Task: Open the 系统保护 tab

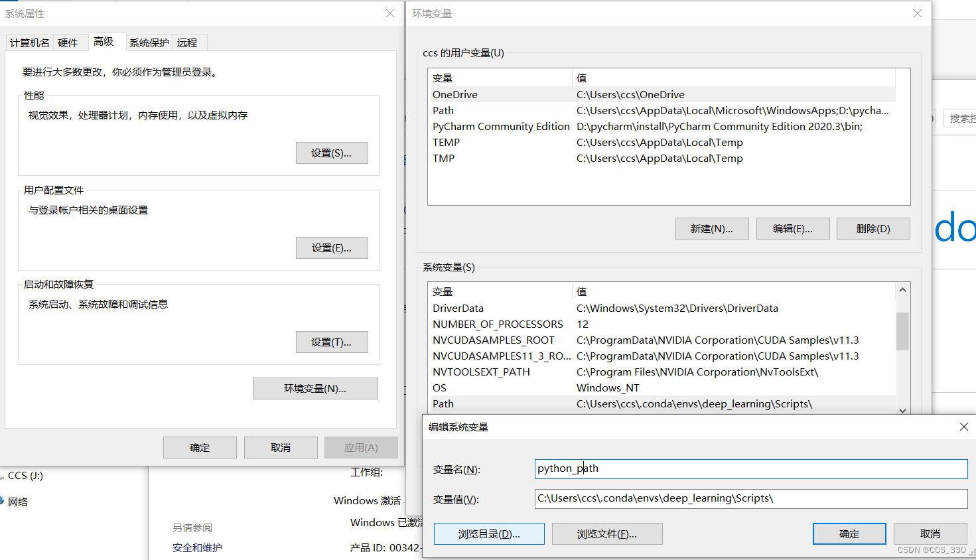Action: (149, 42)
